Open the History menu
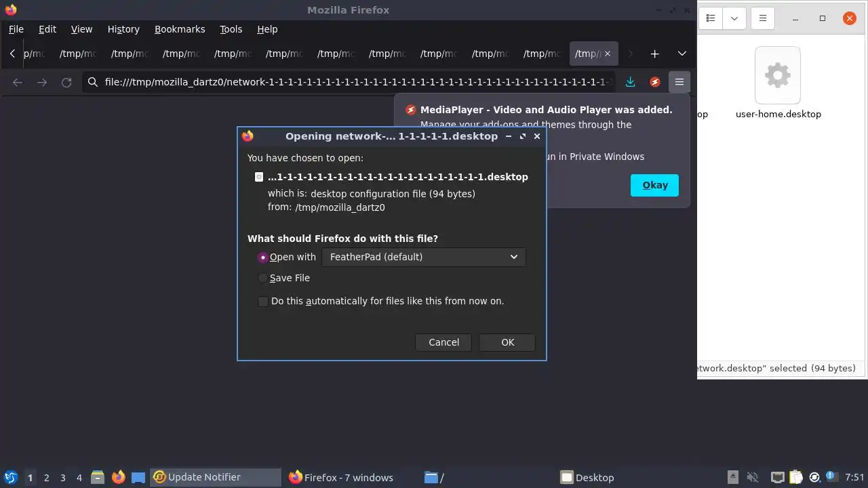The image size is (868, 488). pos(123,29)
